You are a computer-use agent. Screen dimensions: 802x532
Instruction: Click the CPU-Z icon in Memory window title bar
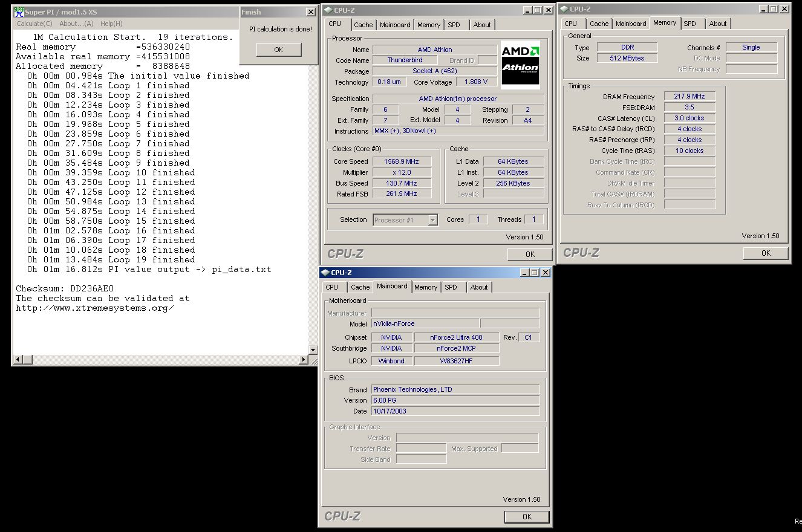pyautogui.click(x=563, y=8)
